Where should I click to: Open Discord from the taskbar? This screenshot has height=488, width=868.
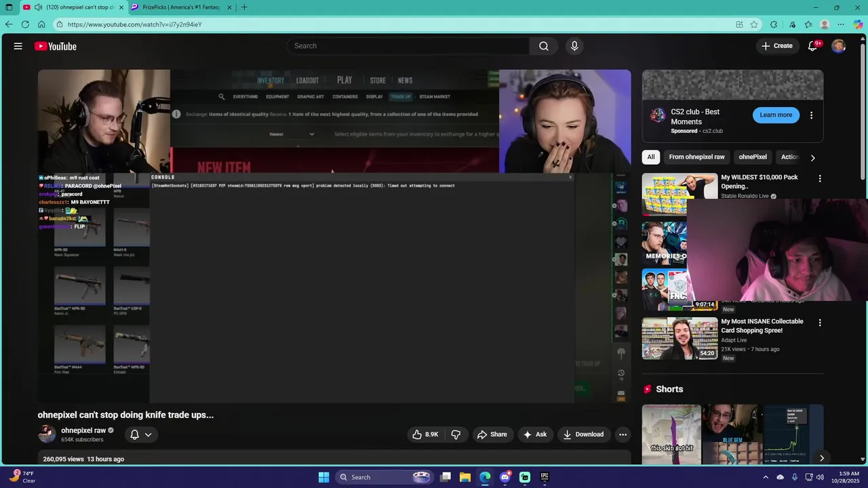point(505,477)
